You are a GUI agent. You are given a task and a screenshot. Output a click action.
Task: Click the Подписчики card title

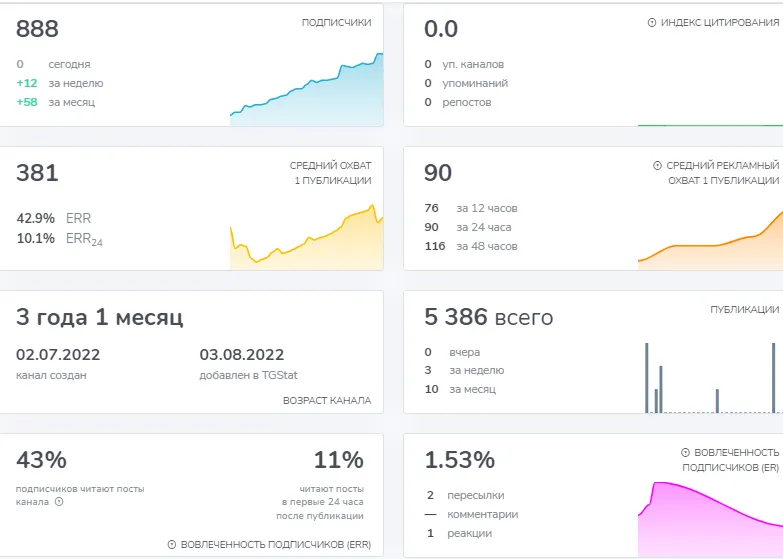pos(337,22)
